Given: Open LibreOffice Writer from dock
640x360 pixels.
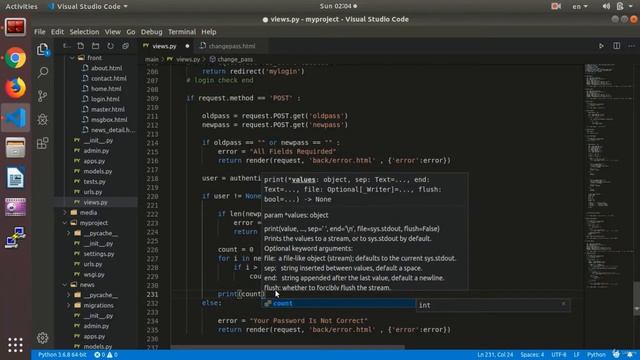Looking at the screenshot, I should click(16, 178).
